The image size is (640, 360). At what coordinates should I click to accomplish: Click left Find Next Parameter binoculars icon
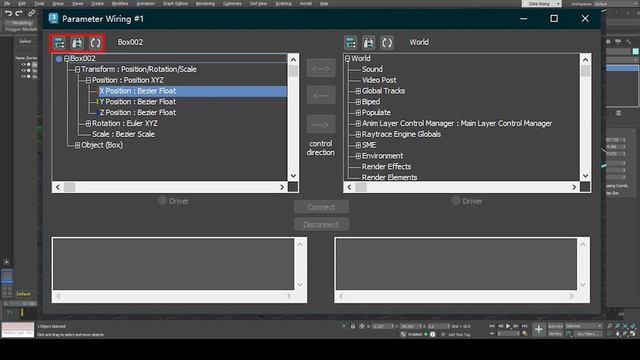point(77,42)
